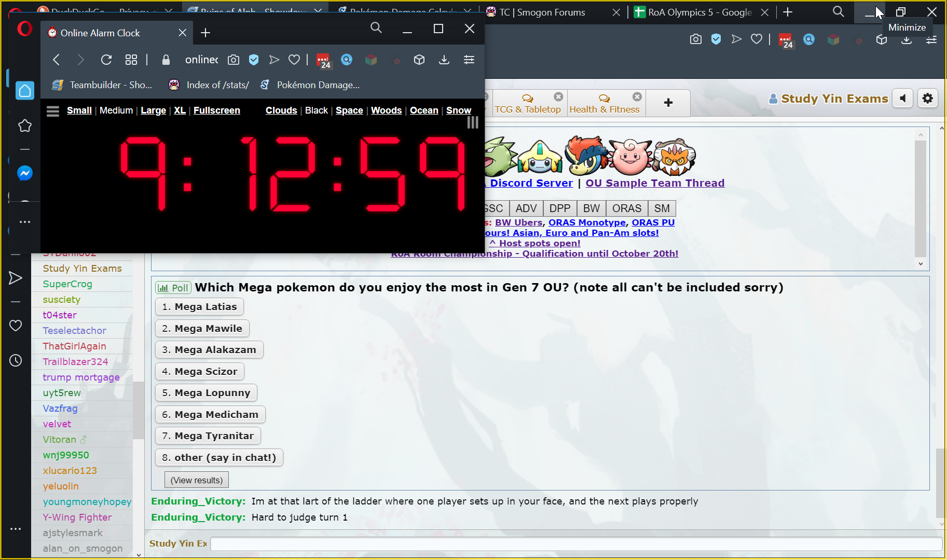Screen dimensions: 947x560
Task: Open Opera home sidebar icon
Action: click(25, 91)
